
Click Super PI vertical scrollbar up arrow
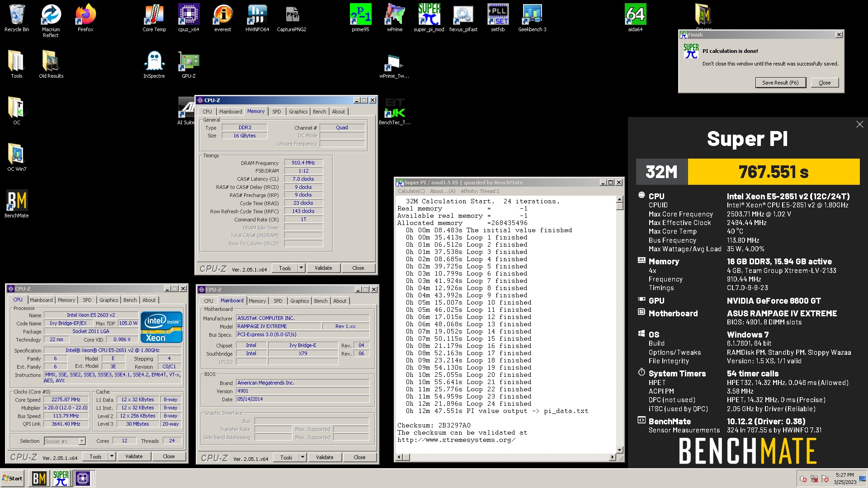[x=620, y=199]
